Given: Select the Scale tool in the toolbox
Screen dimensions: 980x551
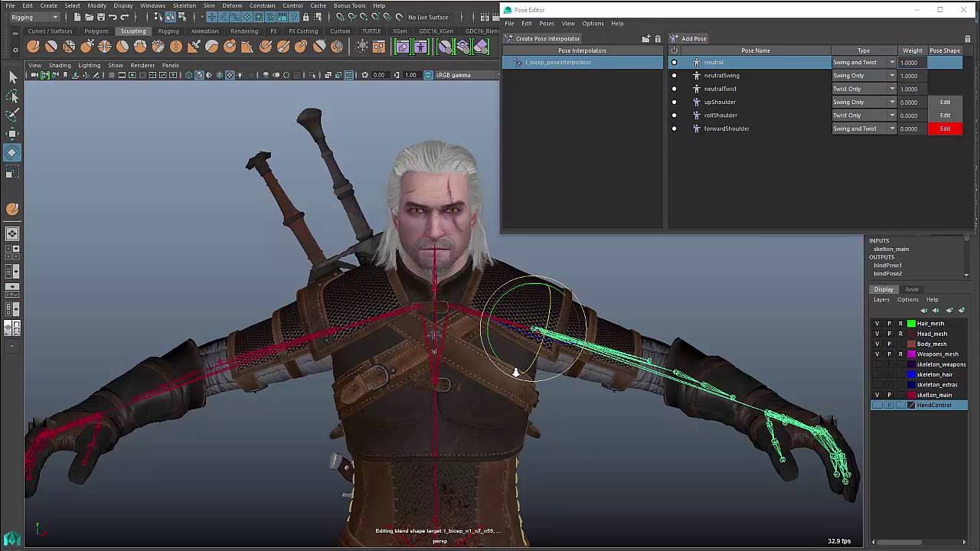Looking at the screenshot, I should [12, 173].
